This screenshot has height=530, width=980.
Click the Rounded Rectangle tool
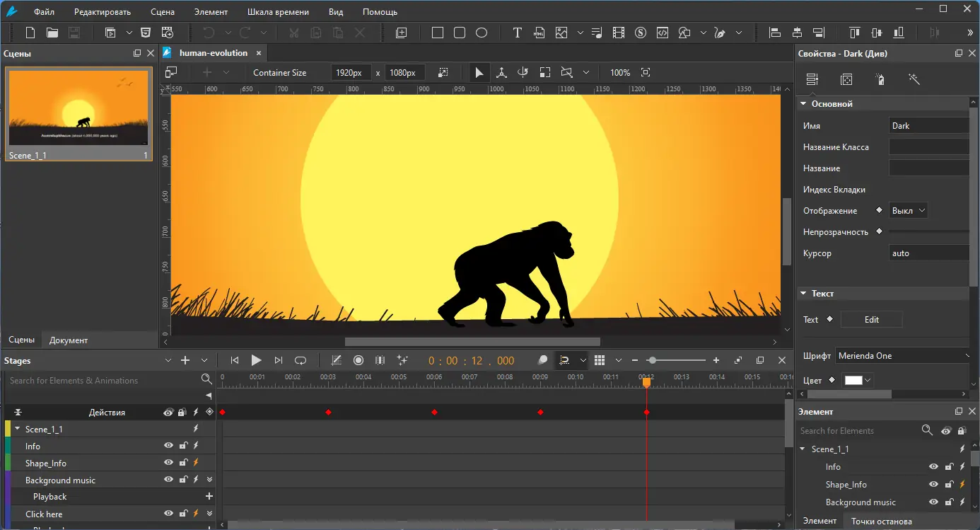459,33
